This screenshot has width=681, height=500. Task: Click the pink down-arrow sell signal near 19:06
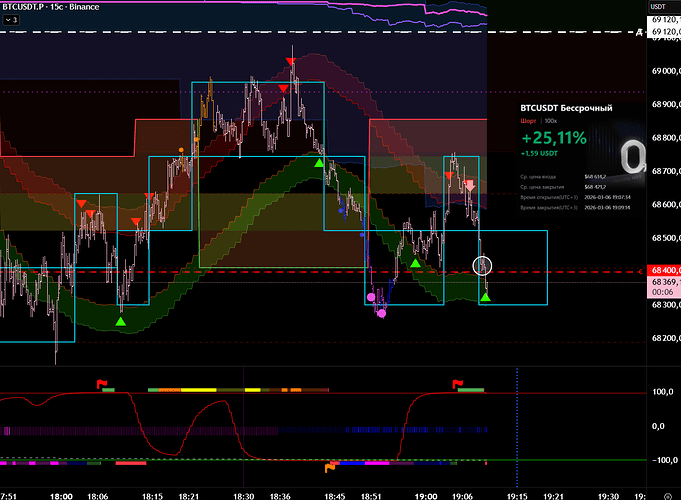click(469, 186)
